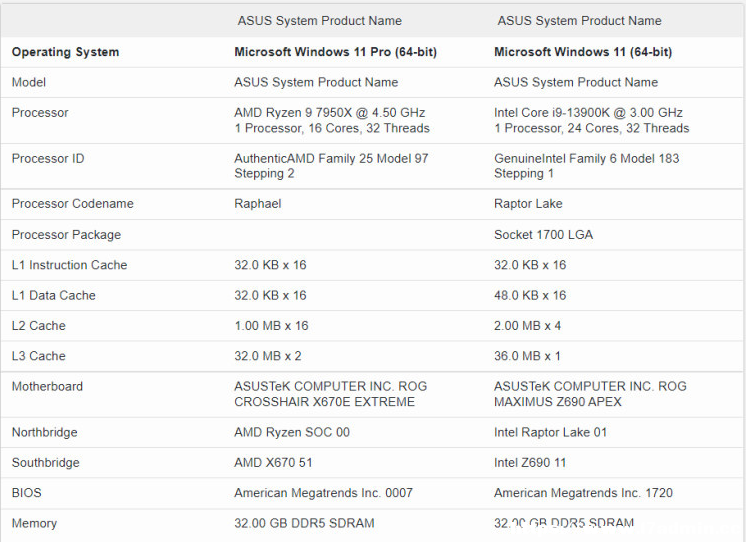Select the BIOS row label

[x=27, y=493]
